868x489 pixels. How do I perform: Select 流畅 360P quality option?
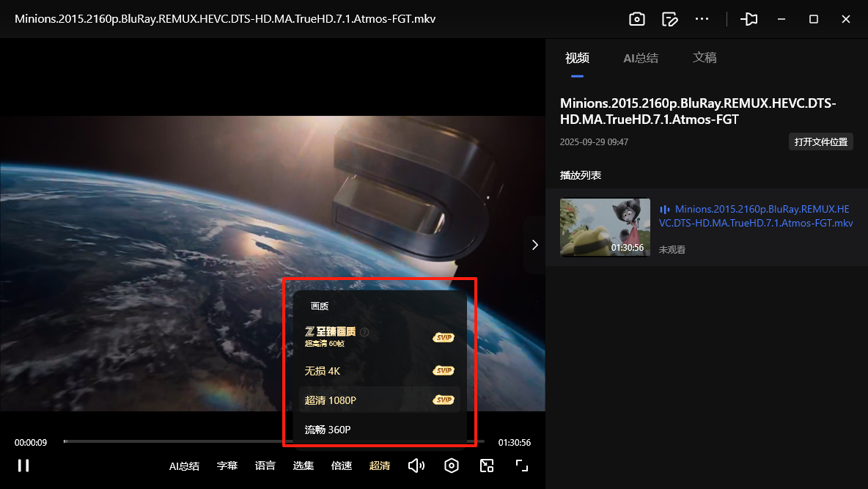(328, 430)
